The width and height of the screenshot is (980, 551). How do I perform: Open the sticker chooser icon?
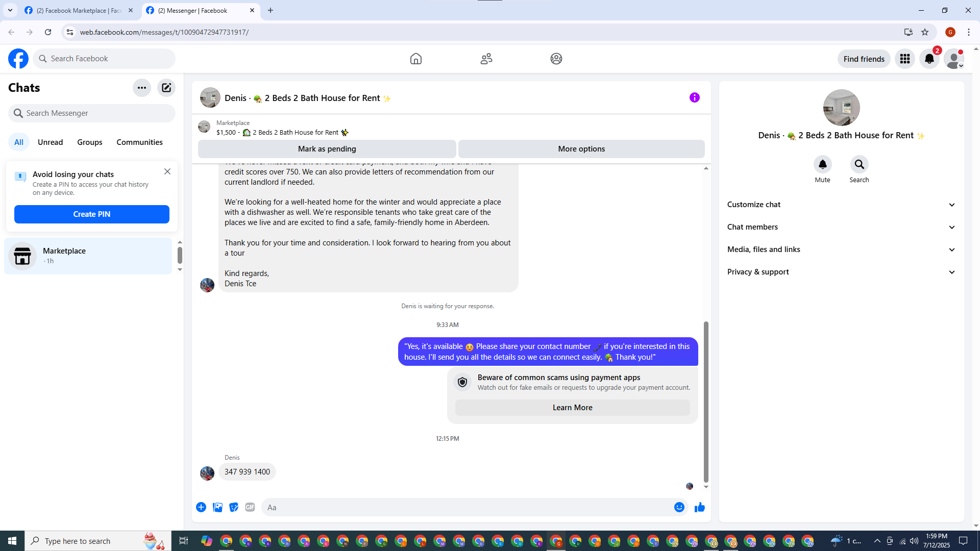tap(234, 507)
